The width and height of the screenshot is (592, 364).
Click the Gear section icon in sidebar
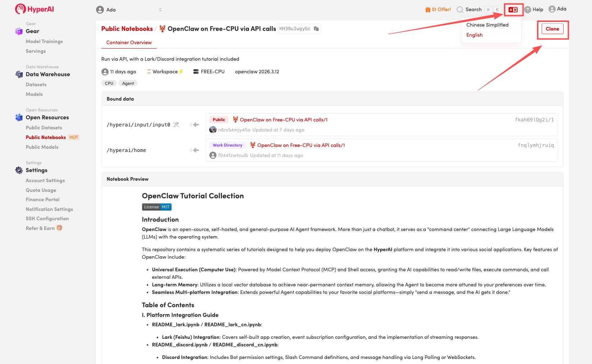[x=19, y=31]
